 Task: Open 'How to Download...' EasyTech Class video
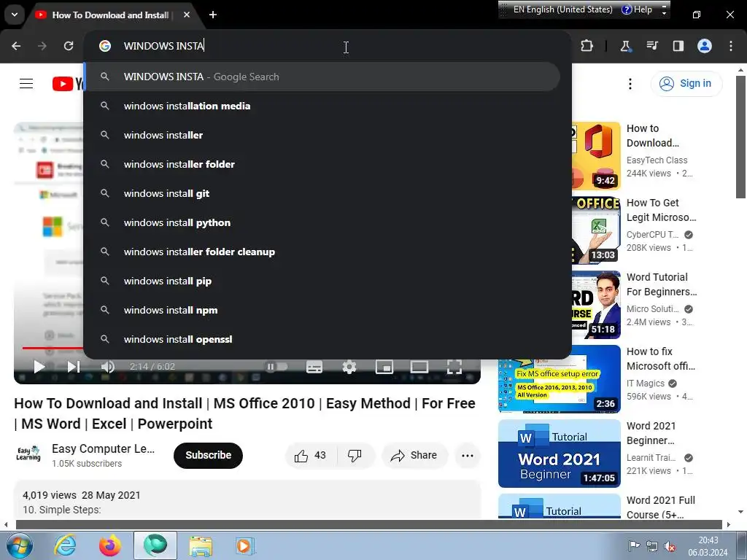coord(653,136)
